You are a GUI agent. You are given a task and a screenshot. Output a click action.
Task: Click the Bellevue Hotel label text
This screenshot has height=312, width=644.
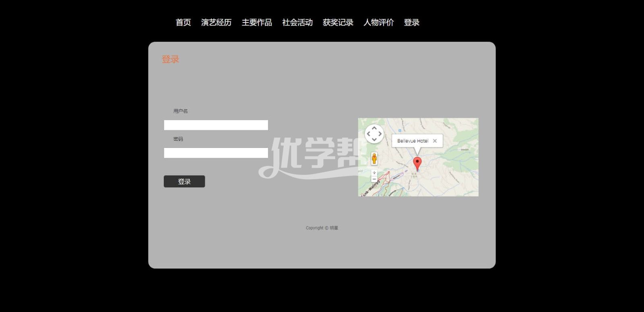pyautogui.click(x=413, y=141)
